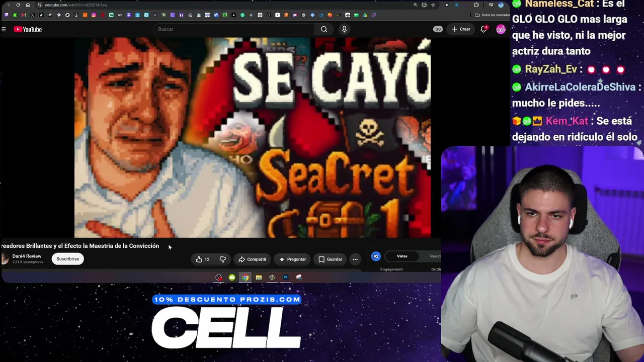Click the Crear button in the YouTube header
Image resolution: width=644 pixels, height=362 pixels.
(x=461, y=29)
